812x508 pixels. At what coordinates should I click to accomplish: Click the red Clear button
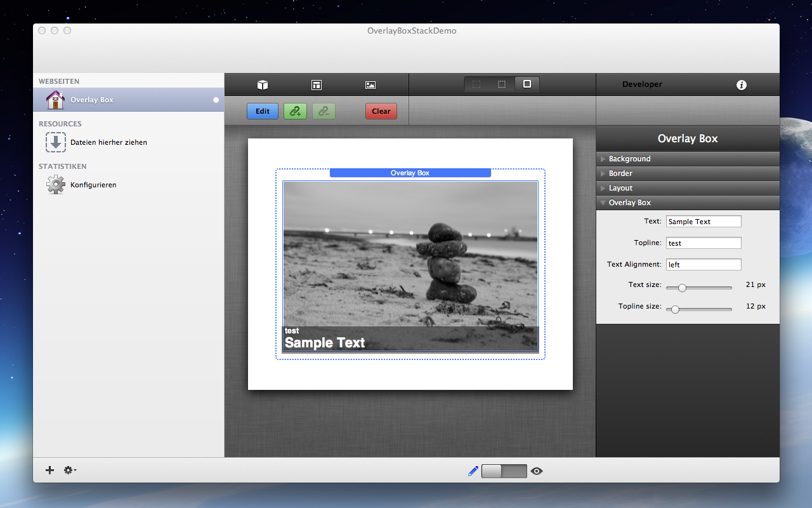[381, 111]
